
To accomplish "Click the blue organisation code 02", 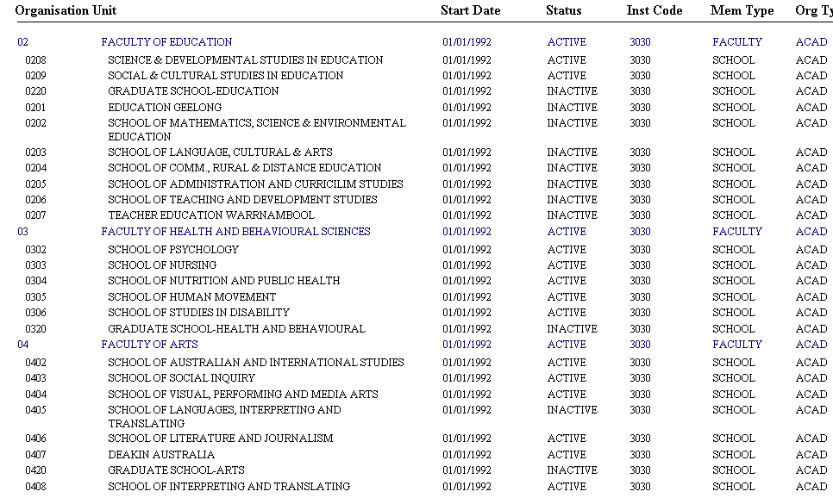I will (x=23, y=41).
